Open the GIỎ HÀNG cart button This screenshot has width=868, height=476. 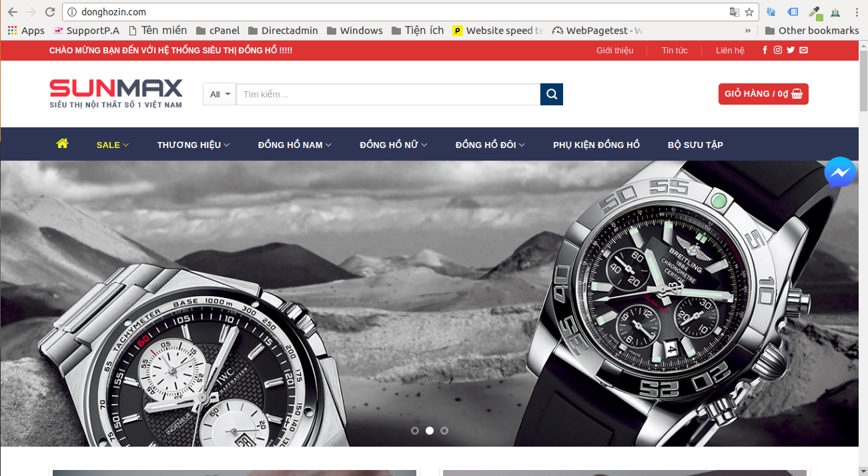pyautogui.click(x=763, y=94)
